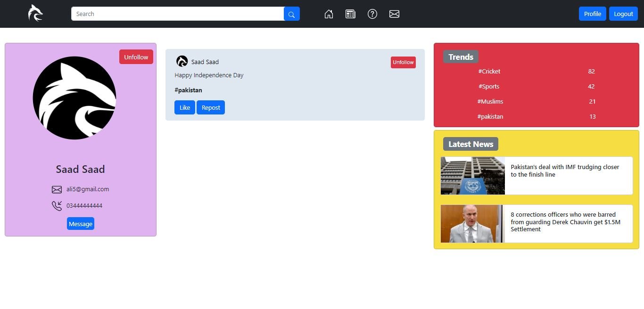Focus the Search input field

click(x=177, y=14)
